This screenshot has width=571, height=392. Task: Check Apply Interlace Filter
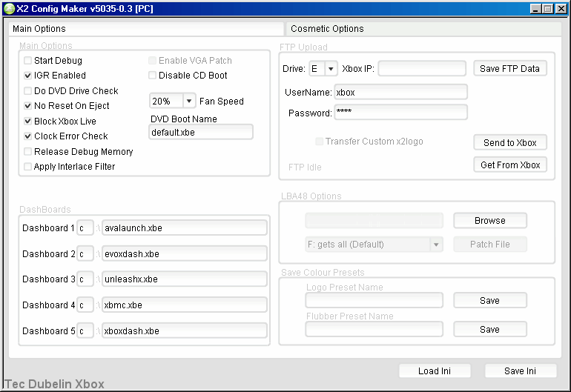tap(27, 167)
